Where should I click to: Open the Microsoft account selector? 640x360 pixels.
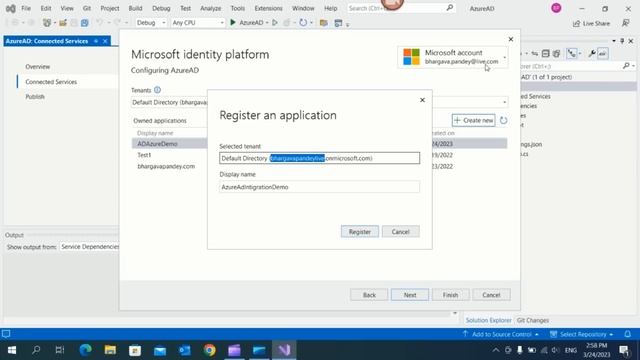click(x=453, y=57)
